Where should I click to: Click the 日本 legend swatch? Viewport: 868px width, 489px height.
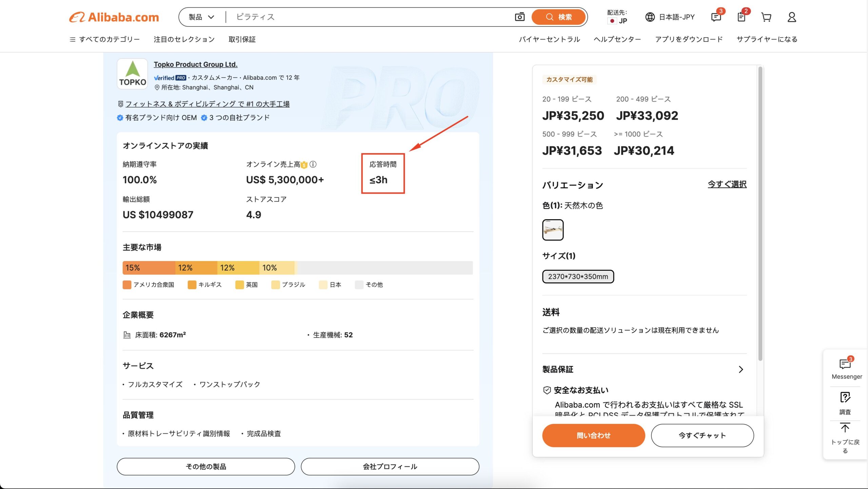coord(323,285)
